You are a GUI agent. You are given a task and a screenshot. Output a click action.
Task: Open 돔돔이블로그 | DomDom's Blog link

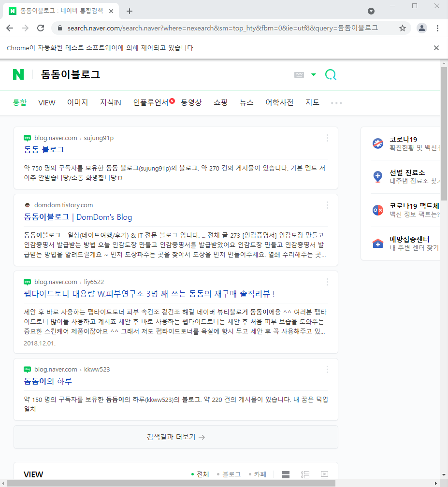coord(78,217)
